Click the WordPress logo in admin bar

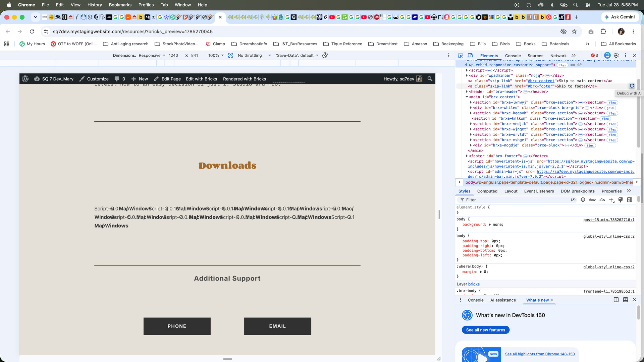coord(25,79)
